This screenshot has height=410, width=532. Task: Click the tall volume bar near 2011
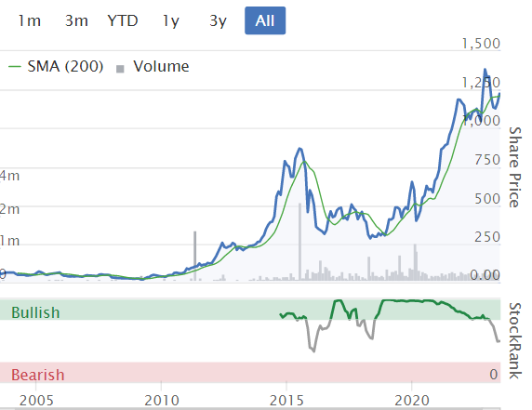point(195,256)
